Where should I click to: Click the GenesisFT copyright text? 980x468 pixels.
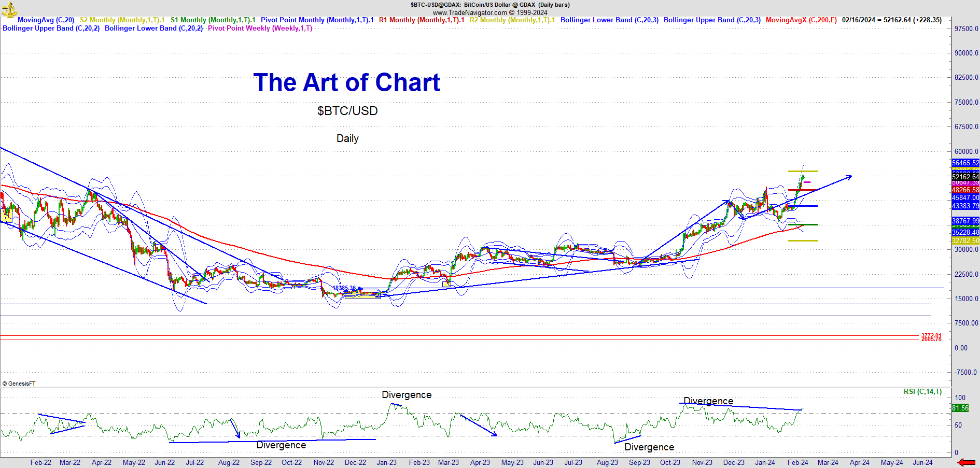19,384
